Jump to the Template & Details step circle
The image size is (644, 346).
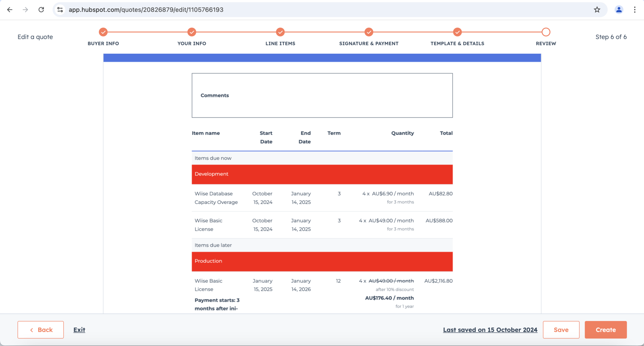[457, 32]
